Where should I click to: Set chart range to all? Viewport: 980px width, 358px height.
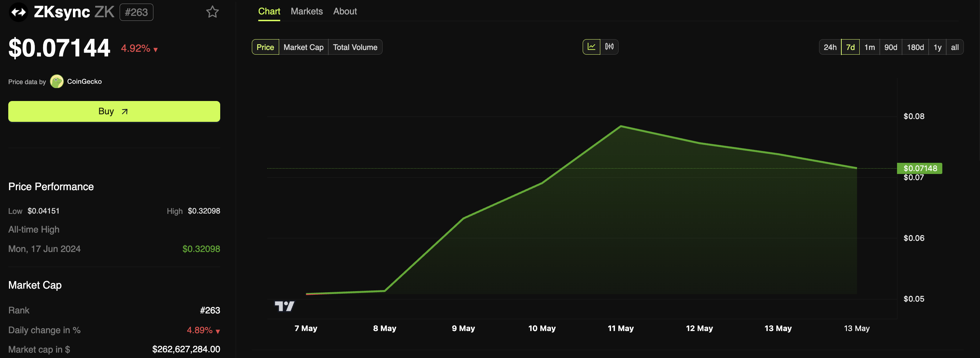coord(955,47)
